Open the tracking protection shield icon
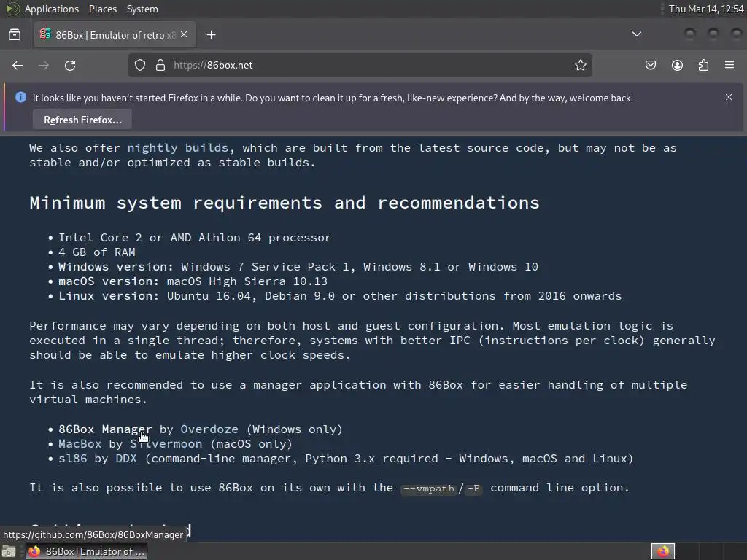Image resolution: width=747 pixels, height=560 pixels. coord(139,65)
